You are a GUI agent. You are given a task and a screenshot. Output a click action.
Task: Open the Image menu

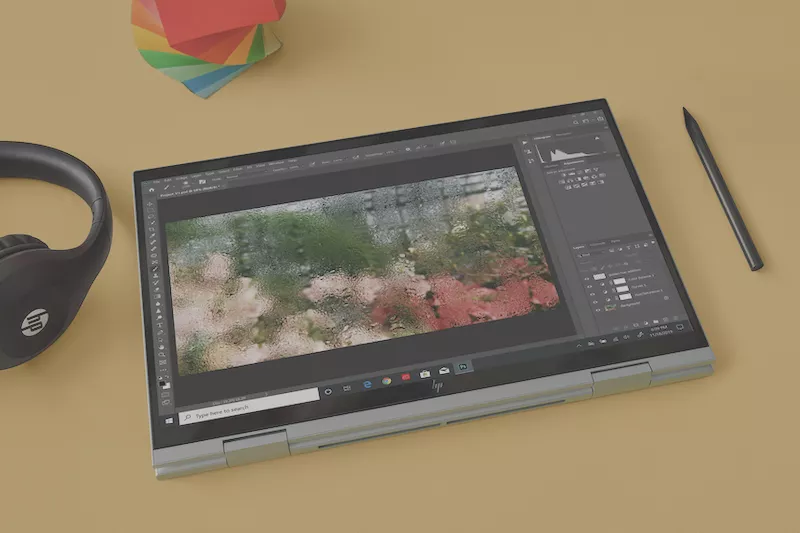(182, 178)
